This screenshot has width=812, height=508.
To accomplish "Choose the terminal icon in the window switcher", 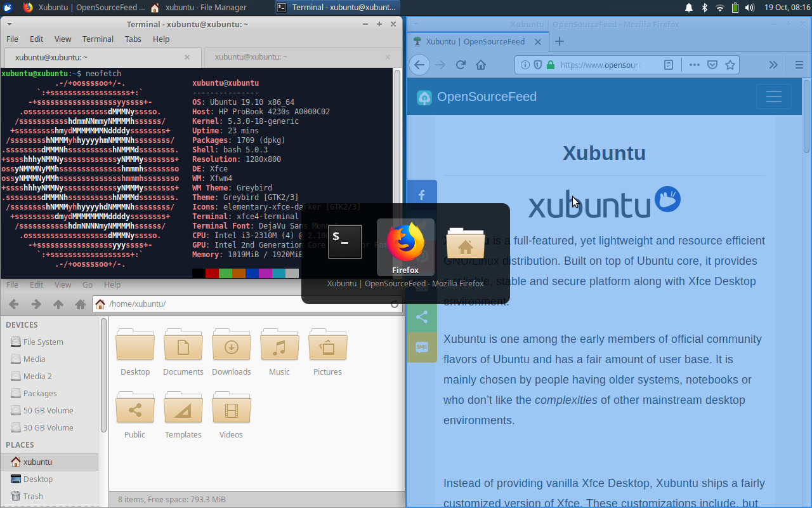I will (345, 242).
